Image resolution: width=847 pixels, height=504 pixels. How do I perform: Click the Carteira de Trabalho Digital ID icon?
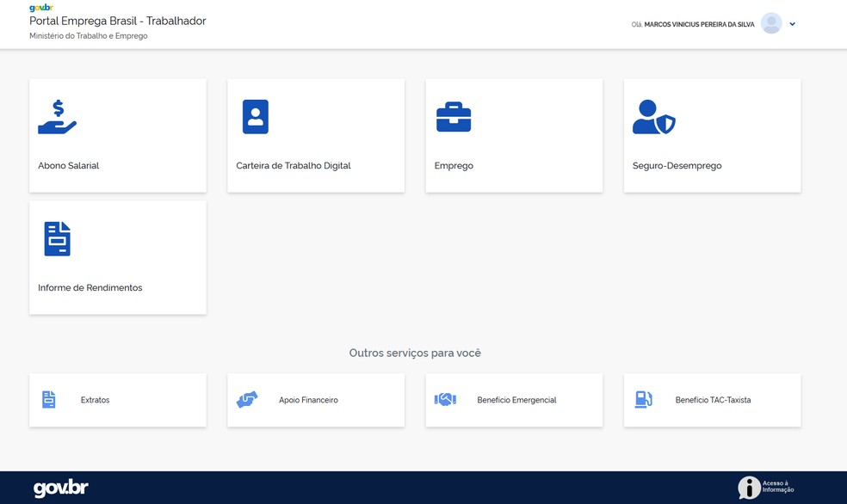pos(255,117)
